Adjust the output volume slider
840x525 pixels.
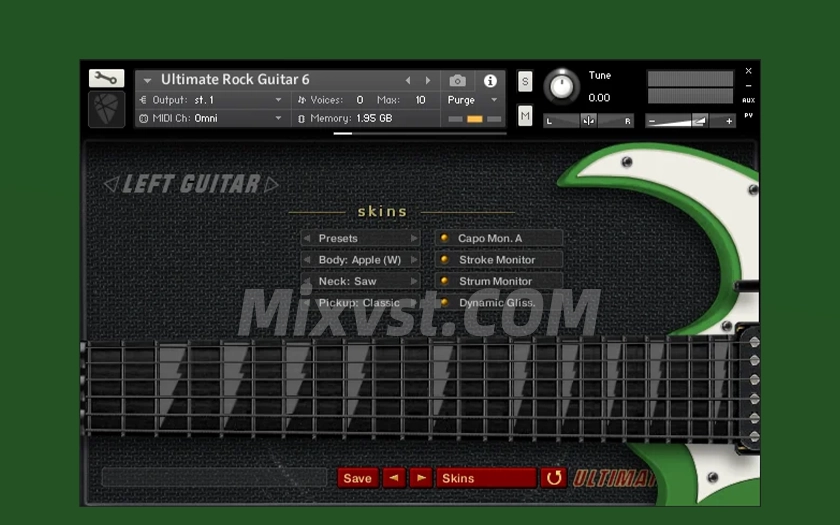click(x=690, y=121)
